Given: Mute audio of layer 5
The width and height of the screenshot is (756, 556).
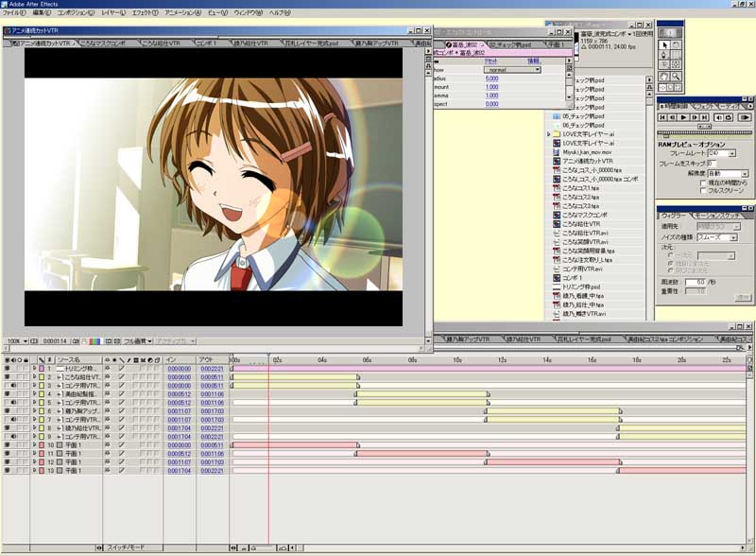Looking at the screenshot, I should tap(13, 403).
